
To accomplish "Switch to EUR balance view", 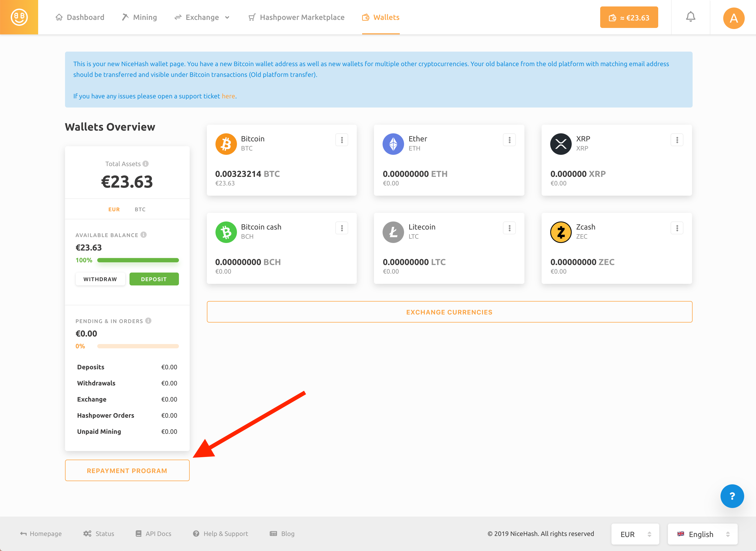I will coord(114,209).
